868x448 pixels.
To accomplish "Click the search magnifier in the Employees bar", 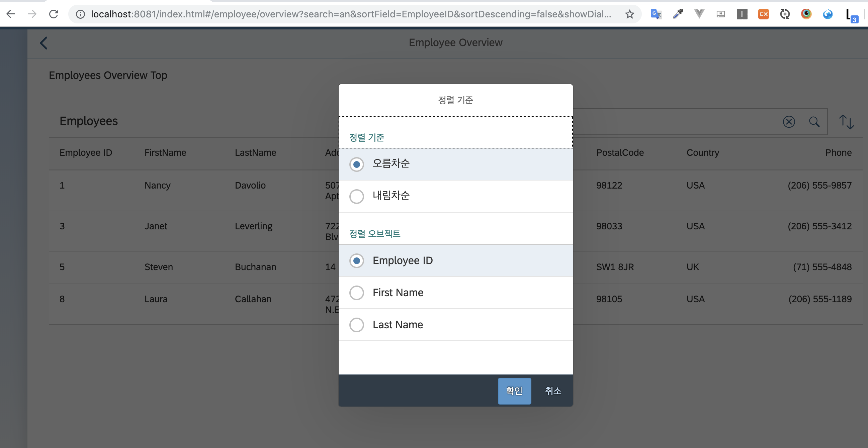I will [814, 122].
